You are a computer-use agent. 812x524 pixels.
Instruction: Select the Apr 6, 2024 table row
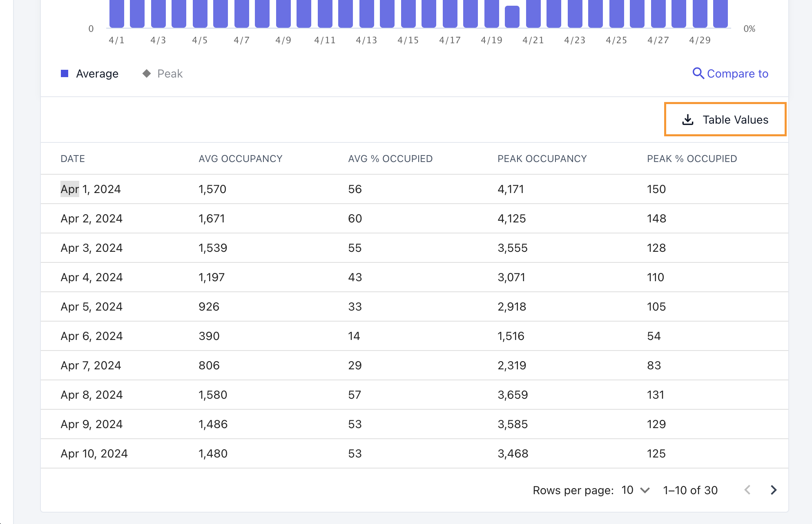pyautogui.click(x=91, y=336)
